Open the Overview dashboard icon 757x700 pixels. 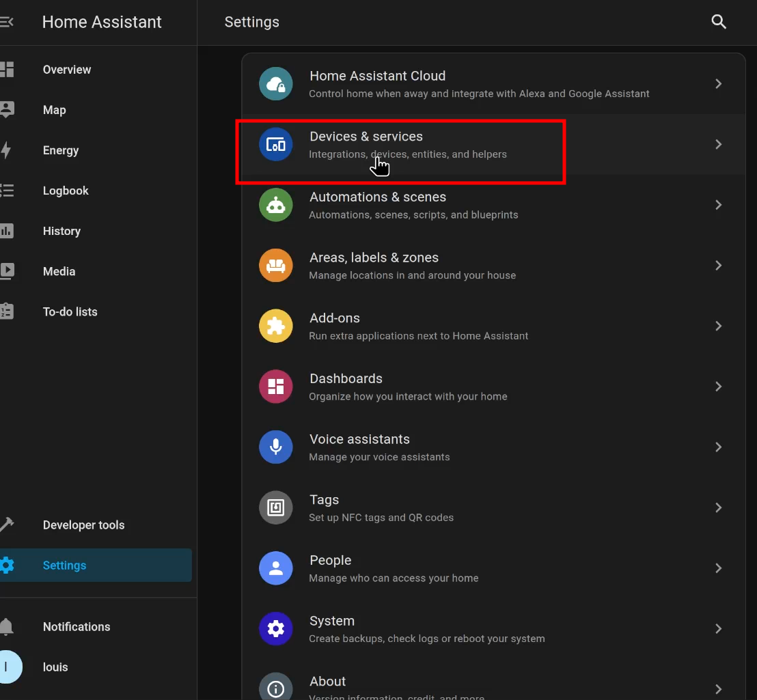pos(7,70)
